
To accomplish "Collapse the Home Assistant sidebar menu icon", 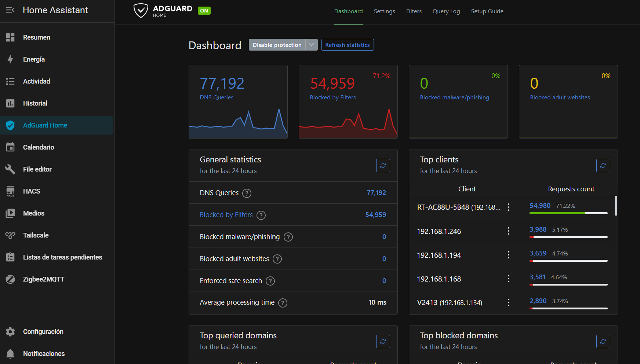I will (x=10, y=10).
